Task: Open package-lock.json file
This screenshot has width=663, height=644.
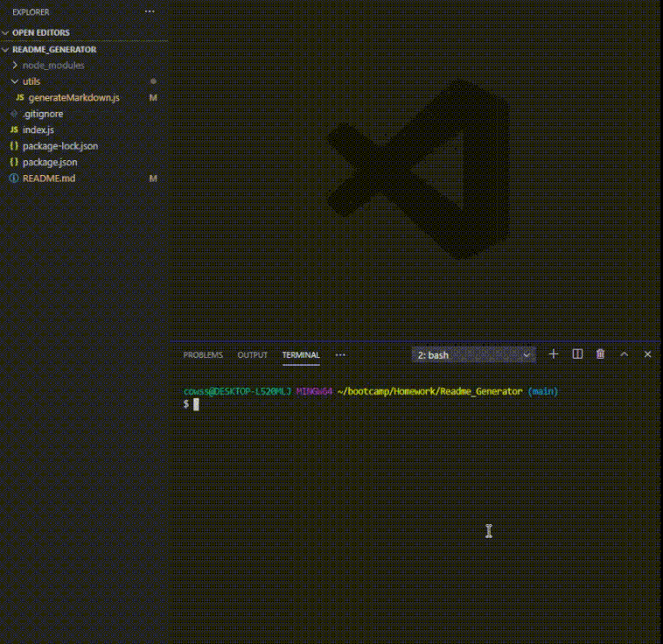Action: click(60, 146)
